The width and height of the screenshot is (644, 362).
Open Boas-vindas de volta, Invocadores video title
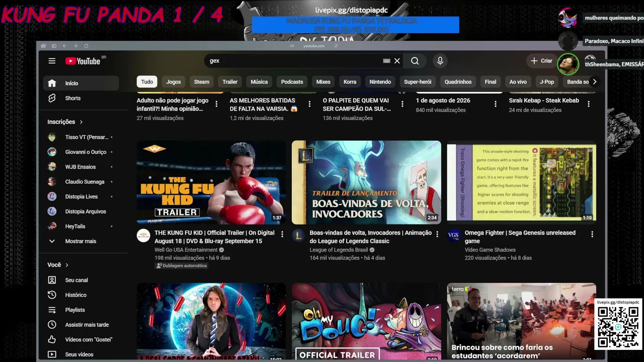(x=371, y=237)
